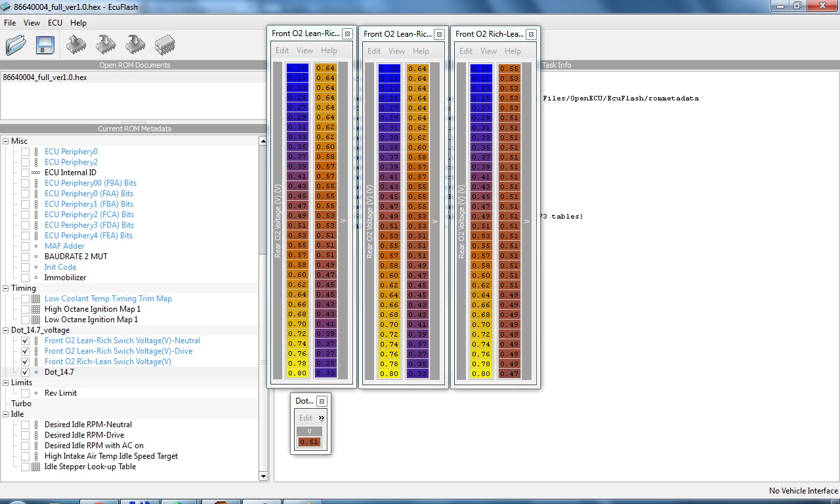Click the MAF Adder tree entry
840x504 pixels.
coord(64,246)
